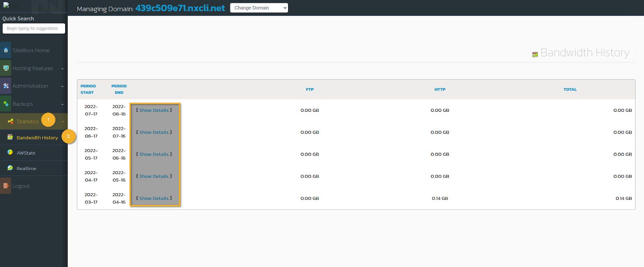Click the Bandwidth History sidebar icon
The width and height of the screenshot is (644, 267).
10,137
